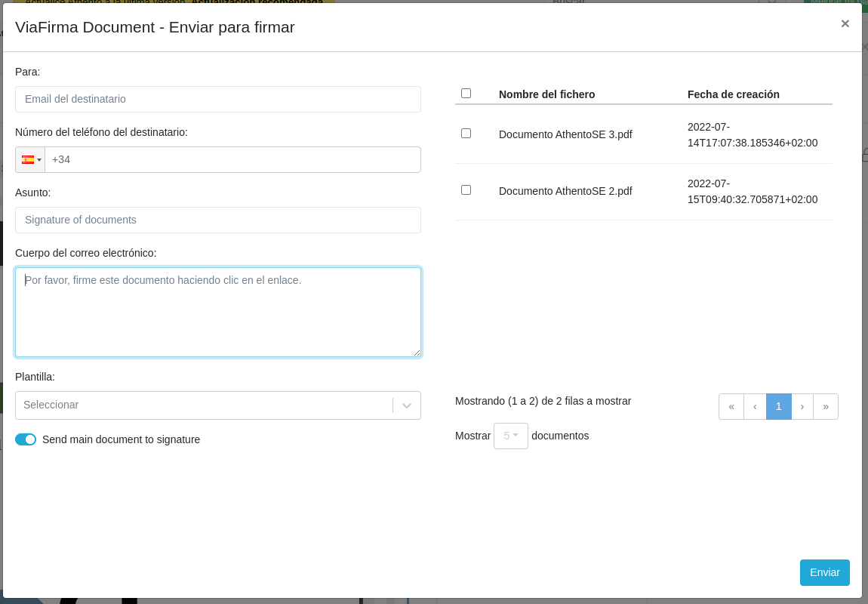Go to previous page with left arrow

[755, 406]
